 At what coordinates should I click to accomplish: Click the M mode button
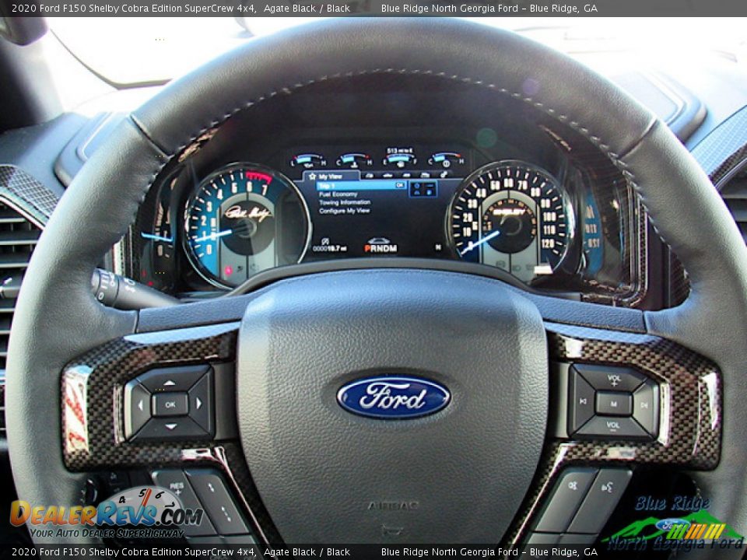614,404
